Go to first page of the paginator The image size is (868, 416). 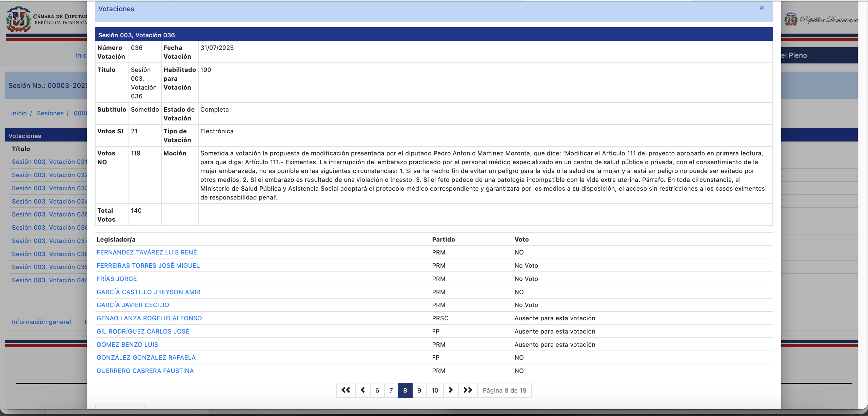coord(346,390)
